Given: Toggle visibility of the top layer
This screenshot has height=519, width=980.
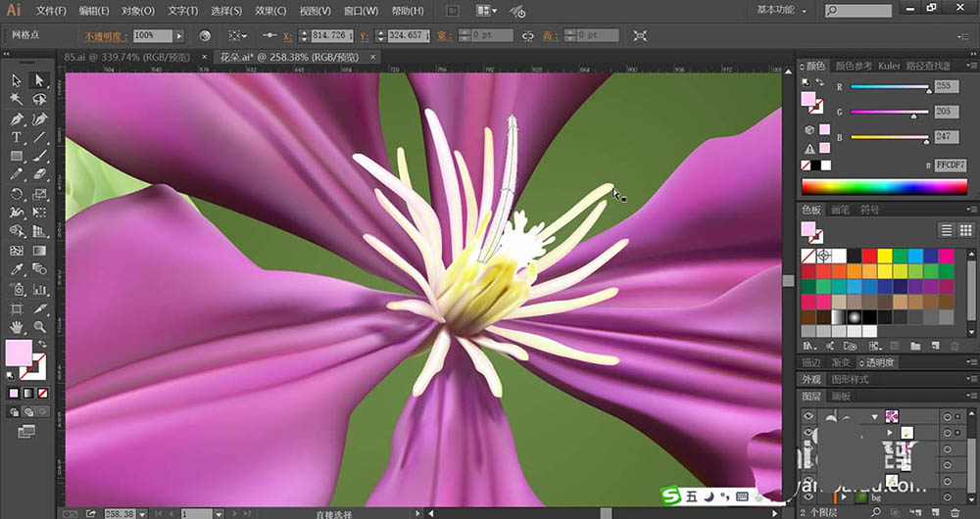Looking at the screenshot, I should (809, 415).
